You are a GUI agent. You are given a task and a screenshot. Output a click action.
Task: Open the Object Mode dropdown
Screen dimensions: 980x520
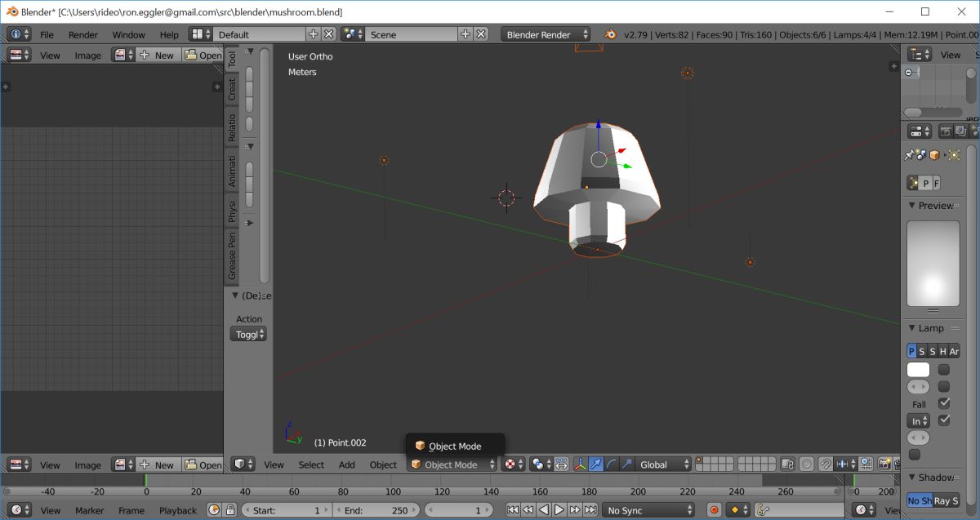coord(452,464)
